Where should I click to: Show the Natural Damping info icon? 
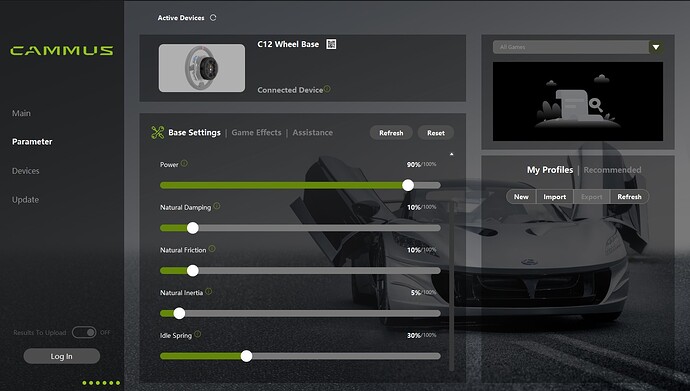pos(217,206)
